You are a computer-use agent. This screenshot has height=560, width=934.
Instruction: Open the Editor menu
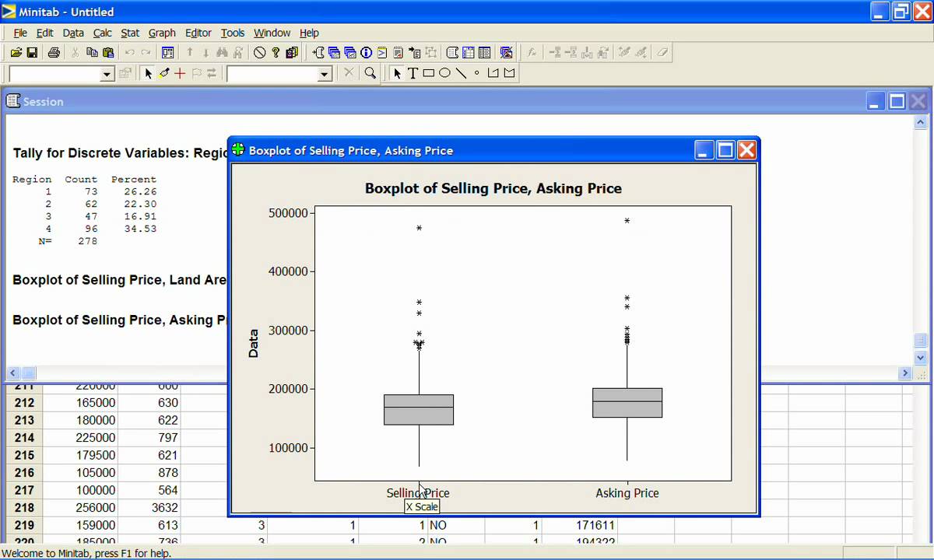coord(198,33)
